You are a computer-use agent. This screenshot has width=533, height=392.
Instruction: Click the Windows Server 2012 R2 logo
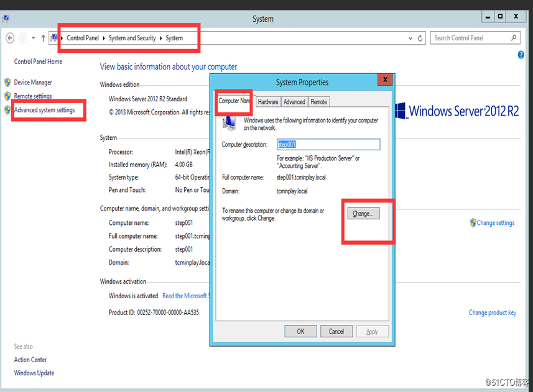[457, 111]
